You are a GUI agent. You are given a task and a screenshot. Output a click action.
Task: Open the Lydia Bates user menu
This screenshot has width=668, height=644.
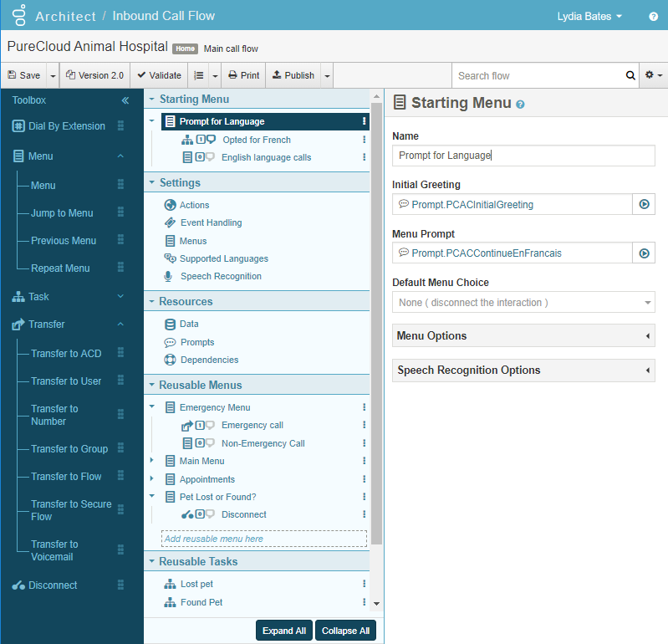point(589,17)
